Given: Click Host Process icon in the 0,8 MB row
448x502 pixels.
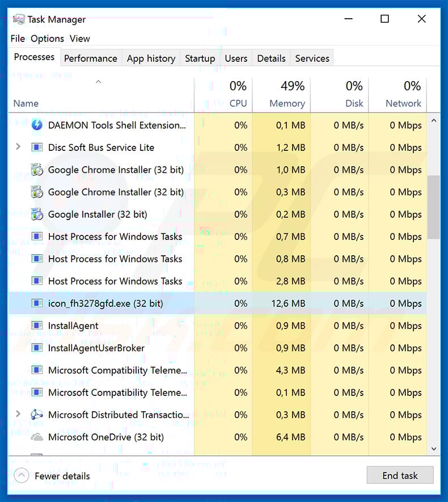Looking at the screenshot, I should pyautogui.click(x=37, y=259).
